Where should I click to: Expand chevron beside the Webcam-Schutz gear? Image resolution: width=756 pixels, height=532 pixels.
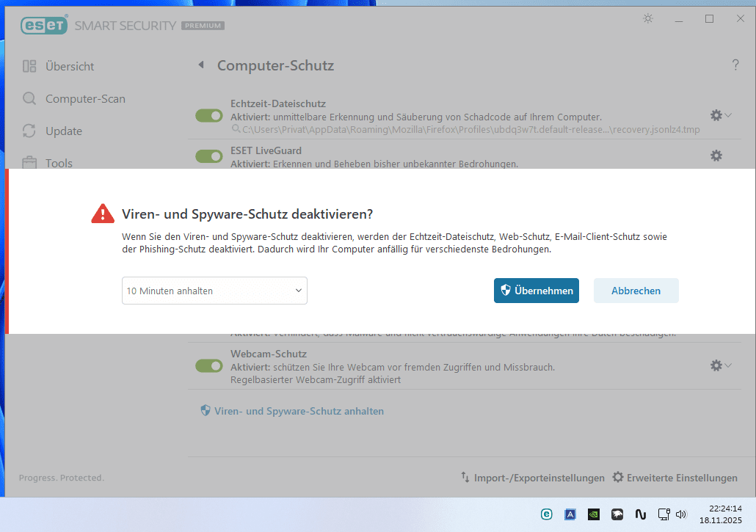pyautogui.click(x=728, y=365)
